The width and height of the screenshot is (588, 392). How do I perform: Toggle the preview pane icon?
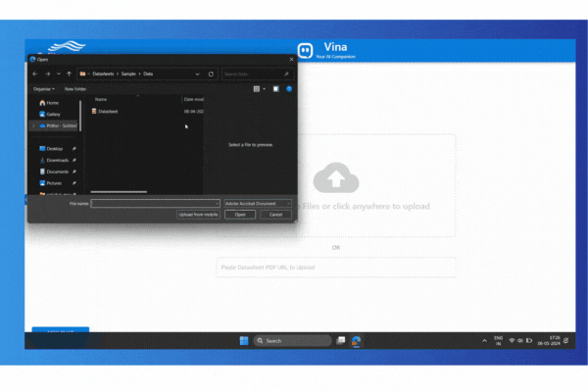275,88
